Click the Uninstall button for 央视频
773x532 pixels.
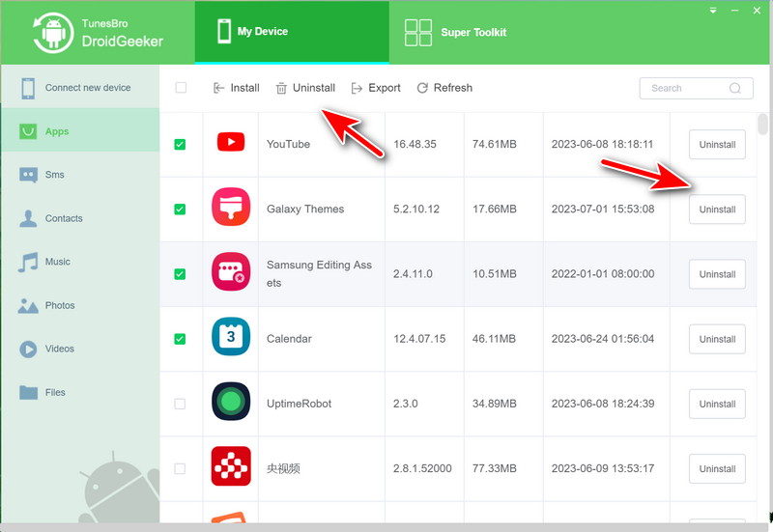[x=717, y=468]
